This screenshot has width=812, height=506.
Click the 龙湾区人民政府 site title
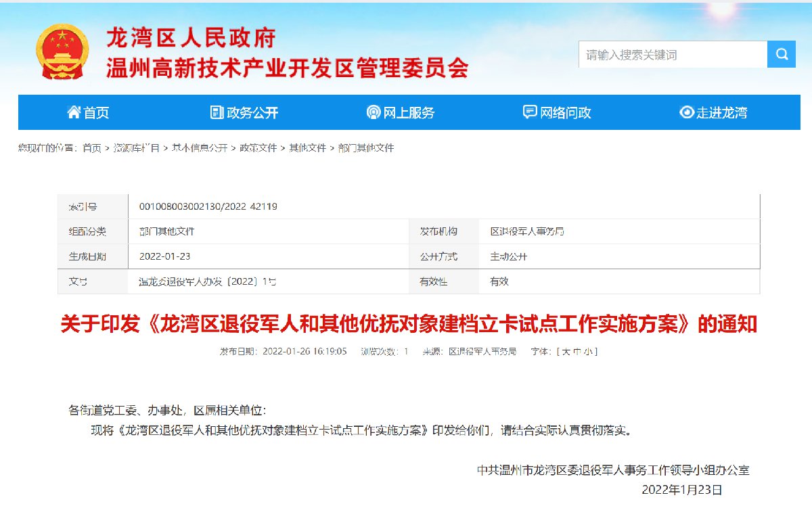tap(190, 39)
